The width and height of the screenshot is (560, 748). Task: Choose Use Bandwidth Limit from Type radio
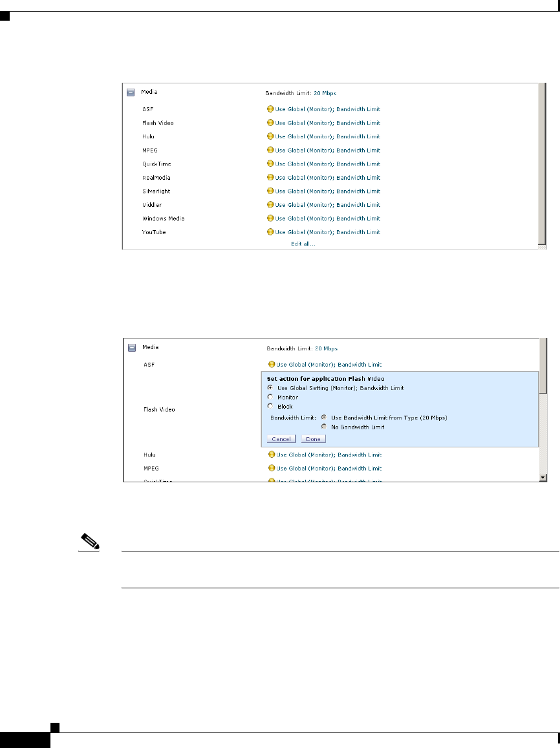(x=324, y=417)
